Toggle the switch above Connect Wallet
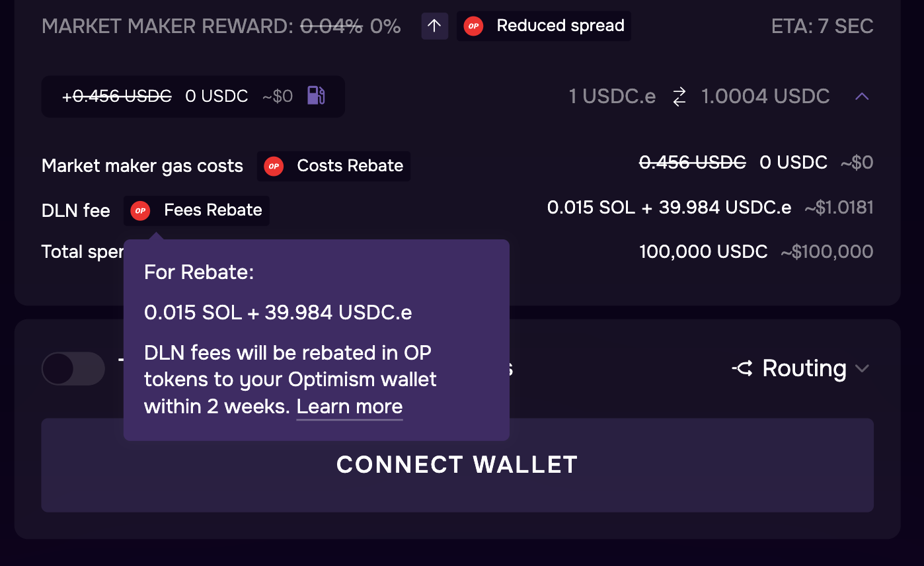 [73, 368]
